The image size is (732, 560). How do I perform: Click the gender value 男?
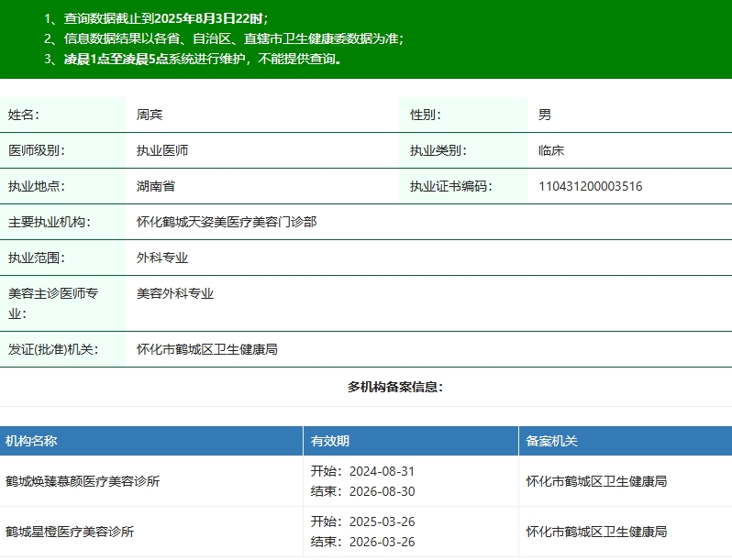[x=545, y=115]
